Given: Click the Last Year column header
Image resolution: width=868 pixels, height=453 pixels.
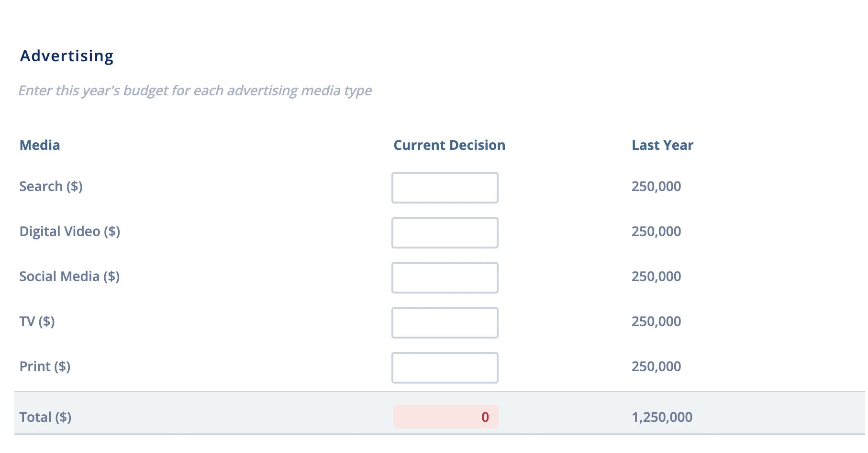Looking at the screenshot, I should [662, 145].
